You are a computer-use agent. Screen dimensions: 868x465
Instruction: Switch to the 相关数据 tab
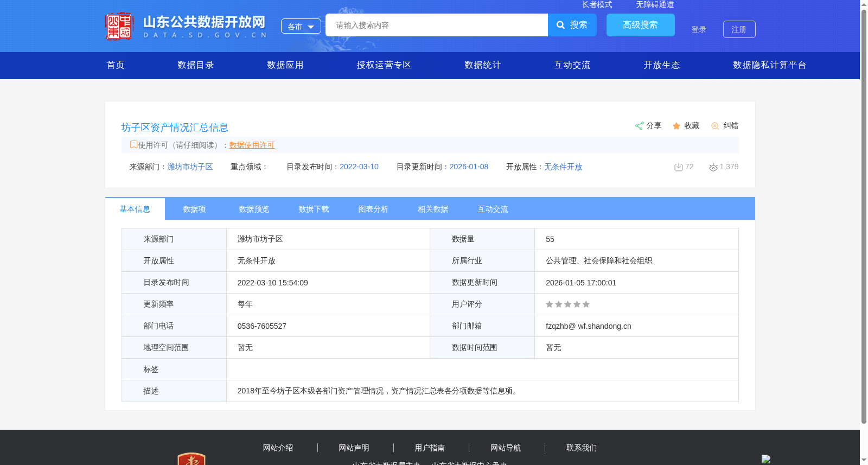(433, 209)
